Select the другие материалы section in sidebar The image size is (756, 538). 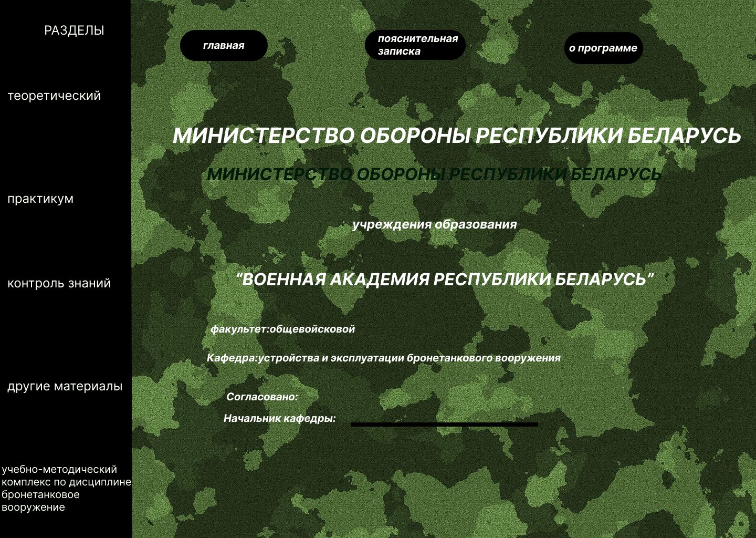(65, 386)
